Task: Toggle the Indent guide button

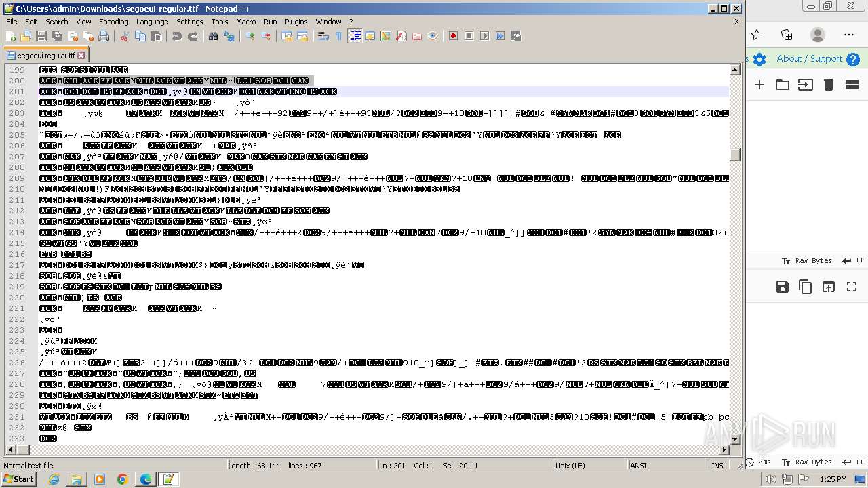Action: 355,36
